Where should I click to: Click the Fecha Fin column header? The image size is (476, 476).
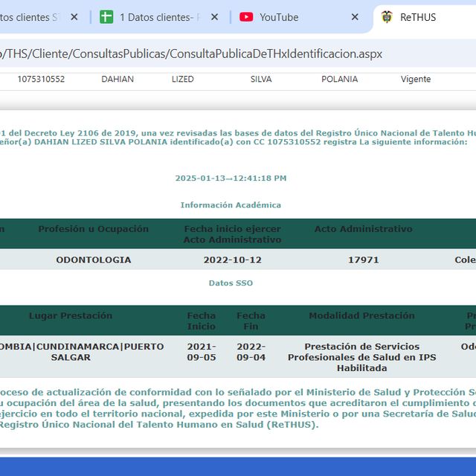pos(251,321)
